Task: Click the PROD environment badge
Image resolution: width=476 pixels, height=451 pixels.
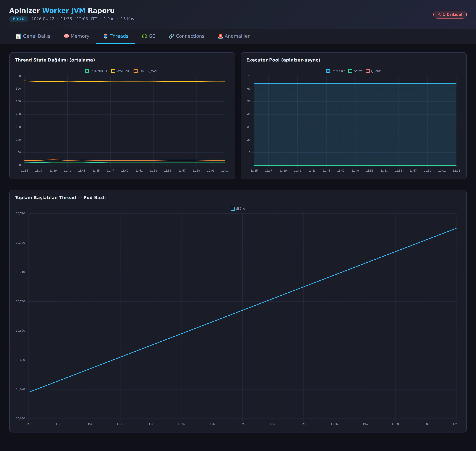Action: [x=19, y=19]
